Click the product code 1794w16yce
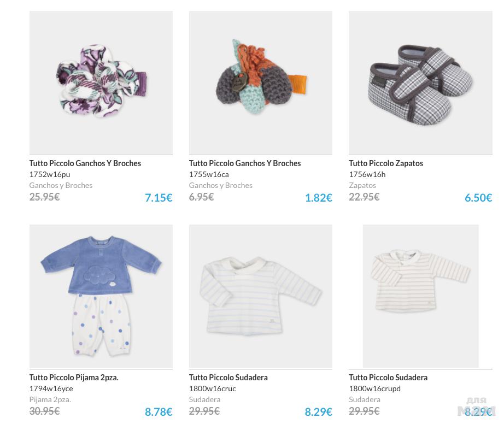The height and width of the screenshot is (424, 504). [51, 388]
